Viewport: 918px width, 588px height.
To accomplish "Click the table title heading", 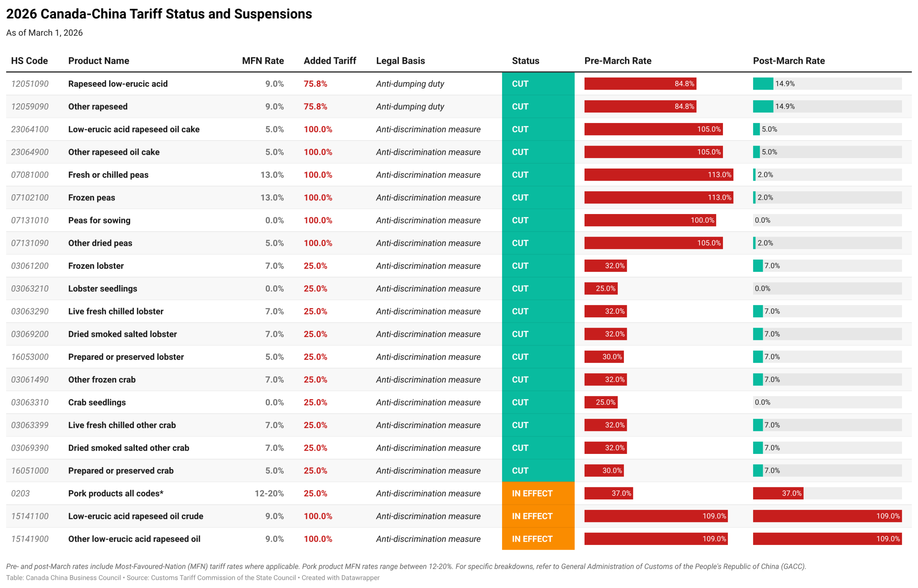I will point(159,14).
